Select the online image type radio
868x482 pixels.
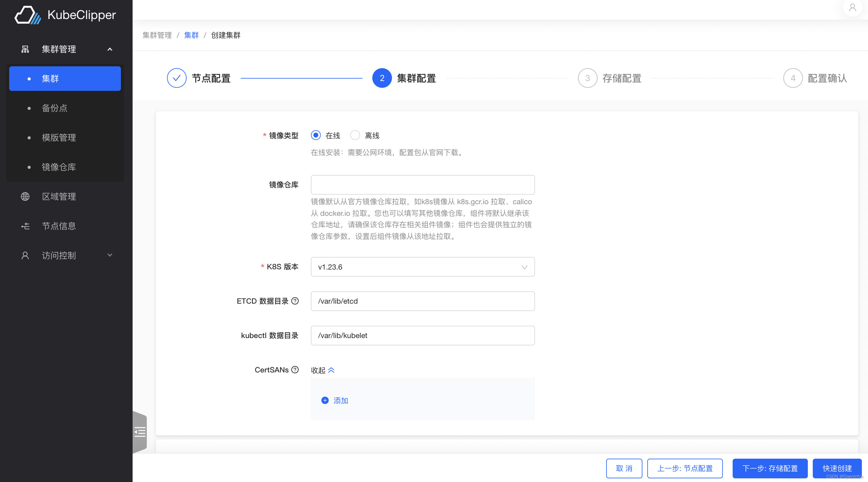[x=316, y=135]
